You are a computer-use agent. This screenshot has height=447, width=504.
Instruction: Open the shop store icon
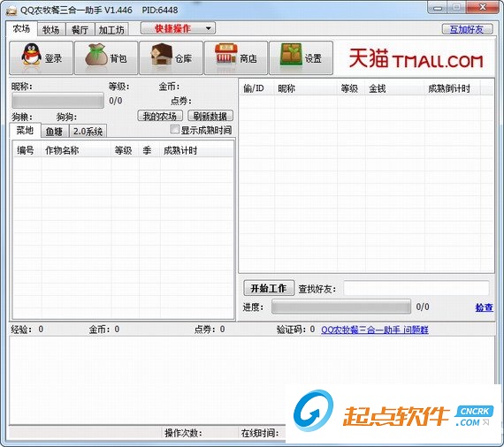[x=226, y=55]
